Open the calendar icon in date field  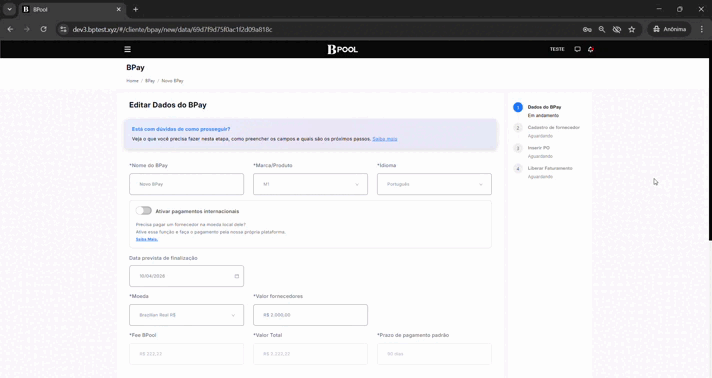click(237, 276)
